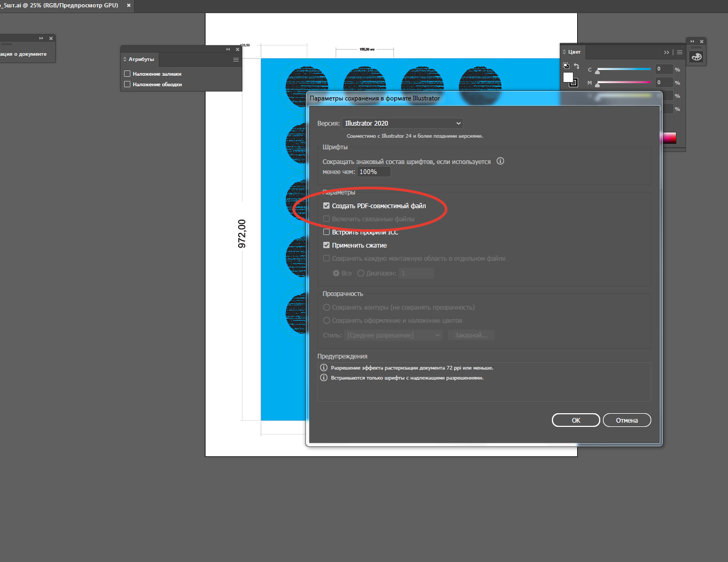Image resolution: width=728 pixels, height=562 pixels.
Task: Cycle Attributes panel view with tab arrows
Action: click(x=125, y=59)
